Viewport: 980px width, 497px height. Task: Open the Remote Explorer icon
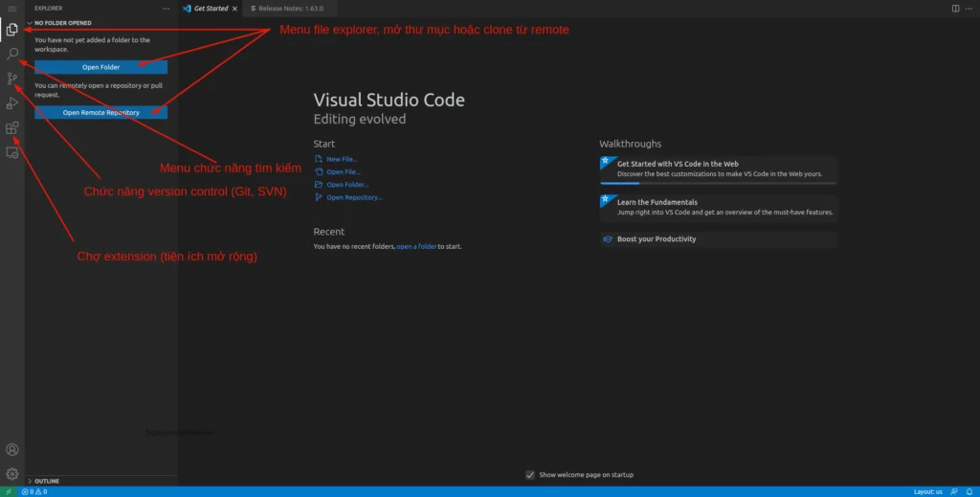(11, 152)
